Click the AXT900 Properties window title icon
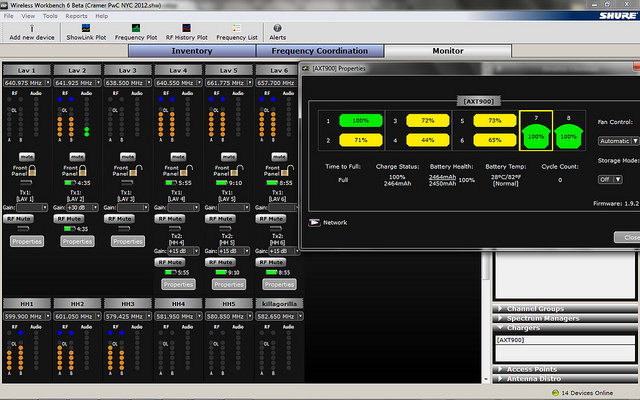 click(306, 69)
